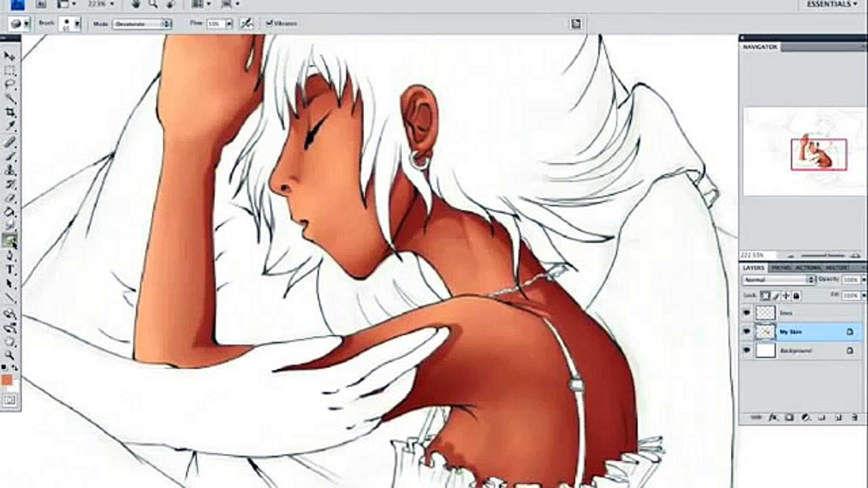Select the Move tool

[x=9, y=56]
